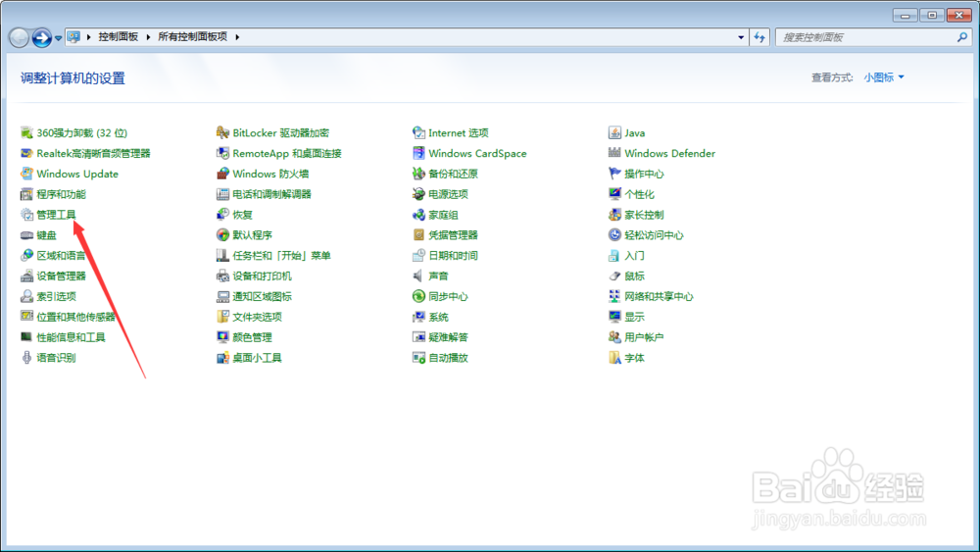Click 控制面板 in the address bar
The width and height of the screenshot is (980, 552).
pos(119,37)
